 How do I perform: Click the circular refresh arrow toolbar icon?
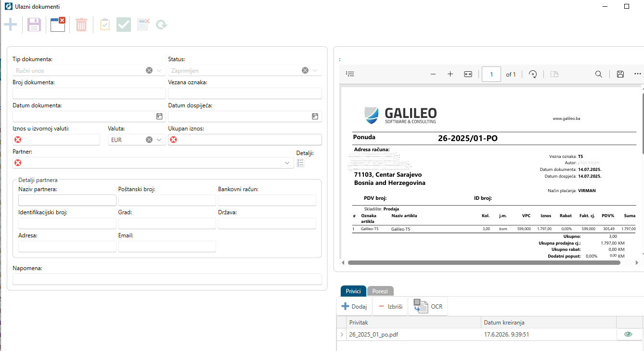(x=162, y=25)
